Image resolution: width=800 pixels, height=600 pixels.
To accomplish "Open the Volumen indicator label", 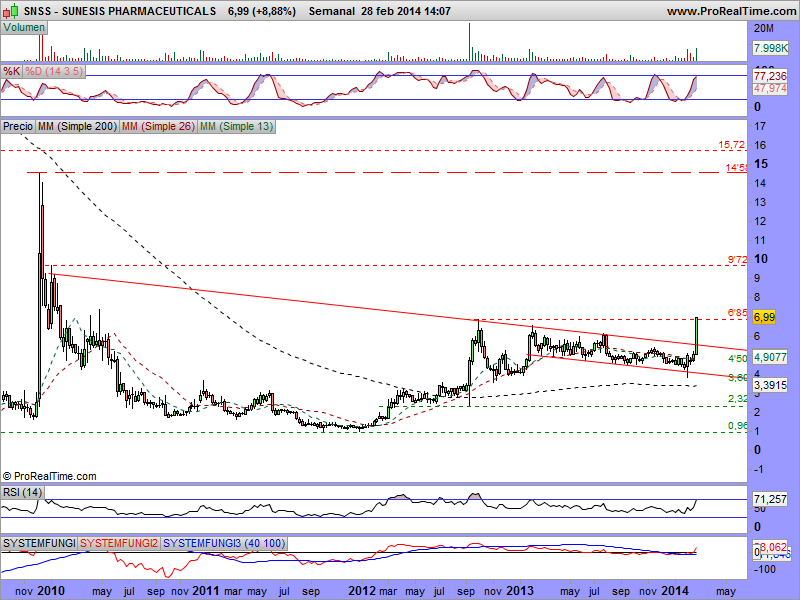I will [x=24, y=28].
